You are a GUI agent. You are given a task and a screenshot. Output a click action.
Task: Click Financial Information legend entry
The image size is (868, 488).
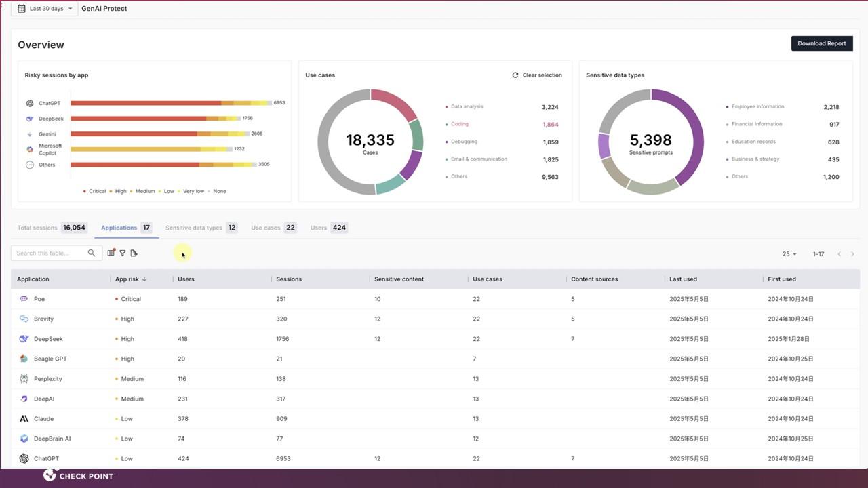pos(757,124)
